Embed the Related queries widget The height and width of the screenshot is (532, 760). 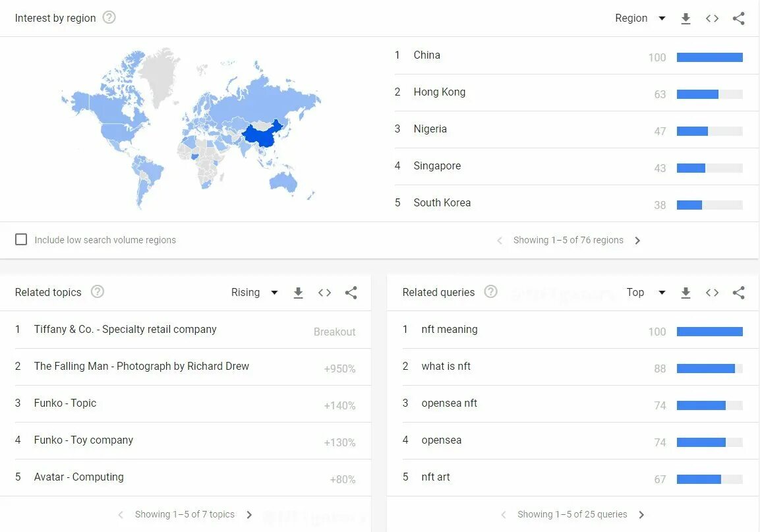712,293
